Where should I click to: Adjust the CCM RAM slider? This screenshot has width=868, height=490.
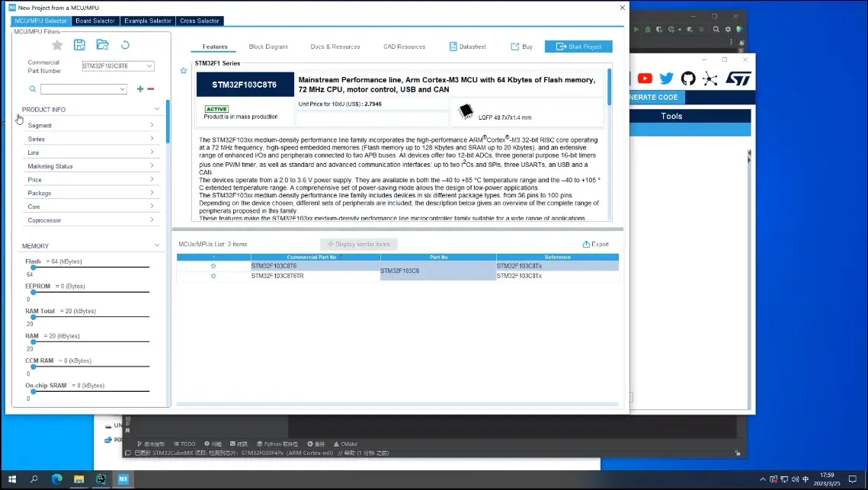(x=34, y=367)
